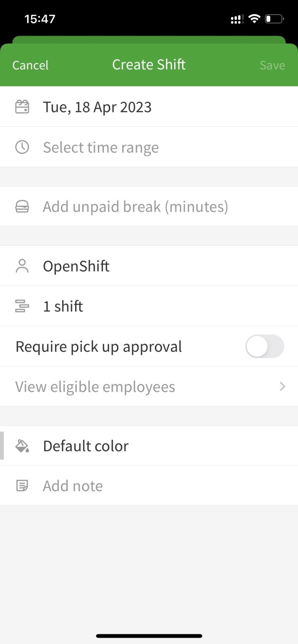Click the paint bucket icon for shift color
The height and width of the screenshot is (644, 298).
22,446
